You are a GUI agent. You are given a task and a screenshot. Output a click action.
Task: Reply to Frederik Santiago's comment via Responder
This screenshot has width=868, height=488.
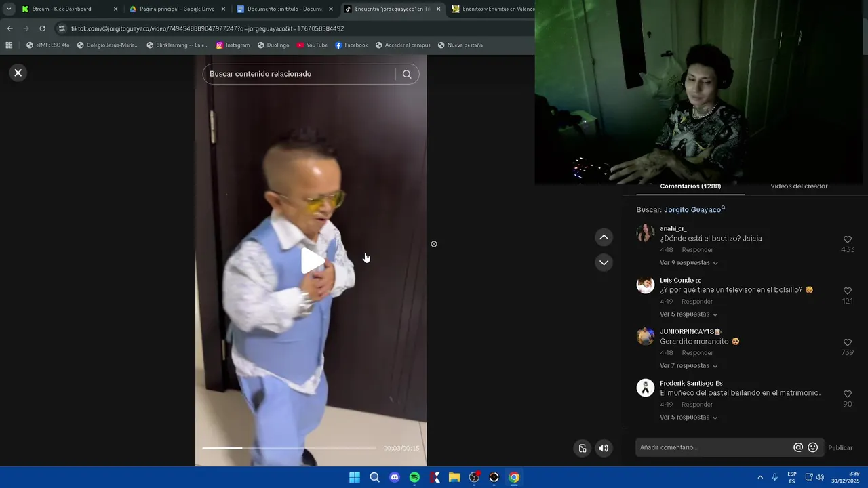(x=697, y=405)
